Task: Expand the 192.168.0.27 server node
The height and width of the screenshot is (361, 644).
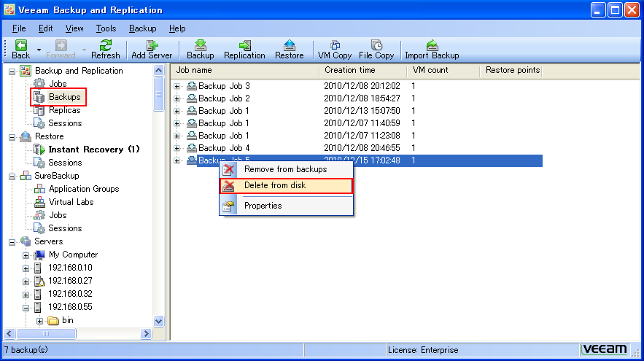Action: pos(26,282)
